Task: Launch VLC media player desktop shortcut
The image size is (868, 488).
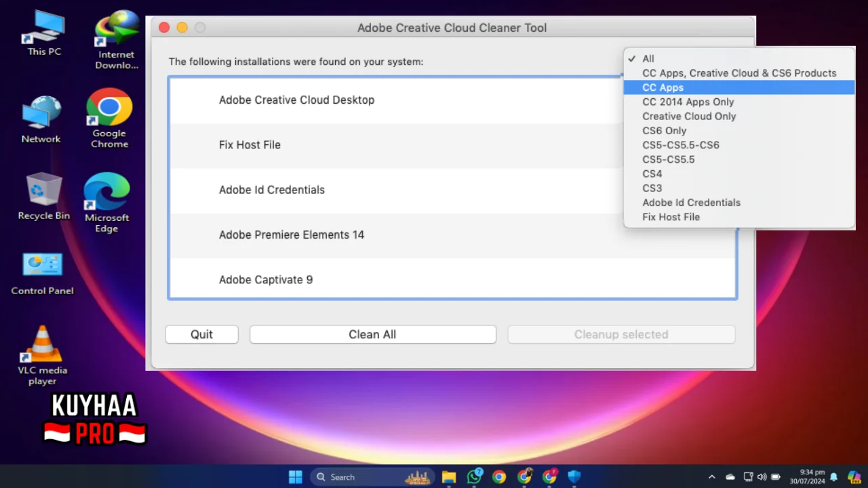Action: 42,356
